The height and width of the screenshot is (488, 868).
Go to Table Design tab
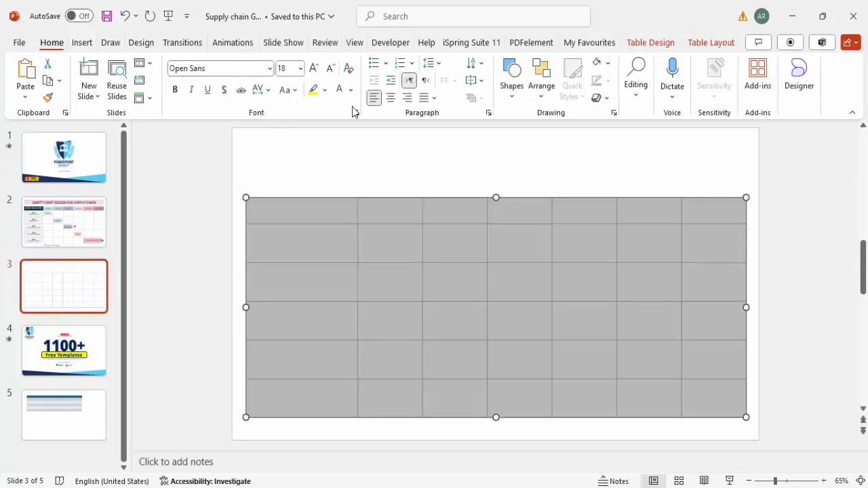coord(650,42)
